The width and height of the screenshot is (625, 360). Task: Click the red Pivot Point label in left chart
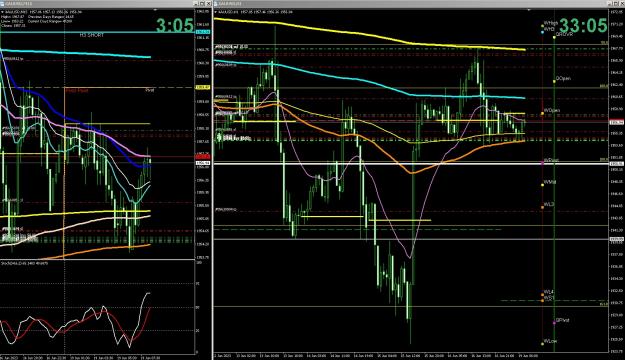(77, 91)
